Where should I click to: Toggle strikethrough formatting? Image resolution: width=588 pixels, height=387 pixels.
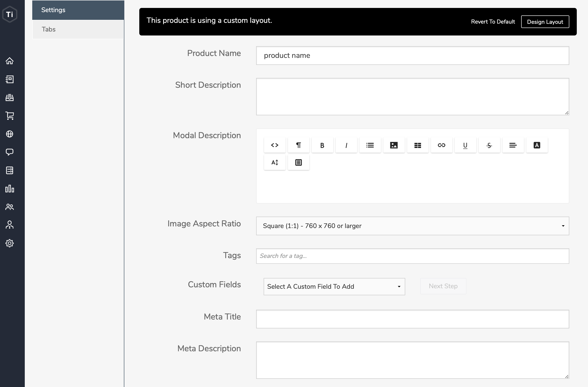click(x=489, y=145)
